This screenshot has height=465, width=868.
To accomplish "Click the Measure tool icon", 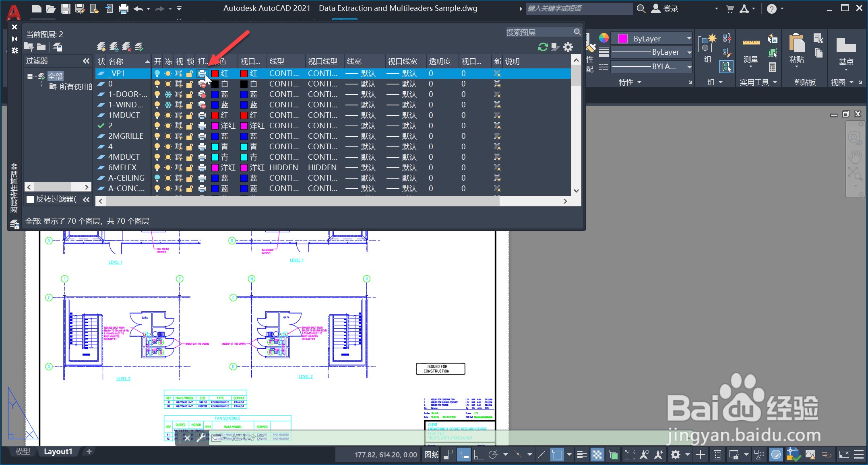I will pyautogui.click(x=751, y=42).
